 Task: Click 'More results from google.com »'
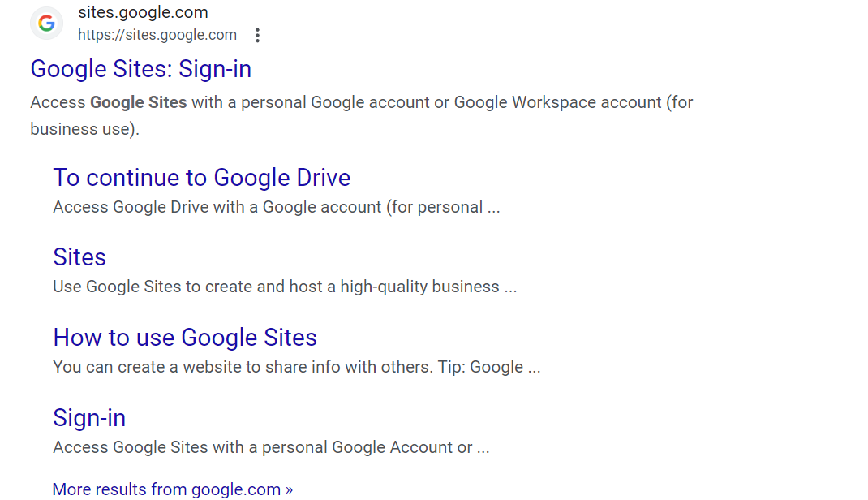(x=171, y=489)
